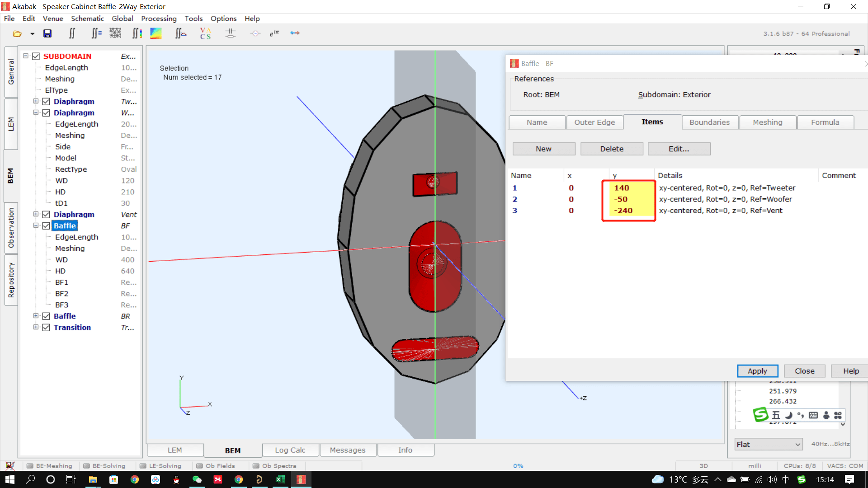Viewport: 868px width, 488px height.
Task: Open WeChat from the taskbar
Action: [x=197, y=479]
